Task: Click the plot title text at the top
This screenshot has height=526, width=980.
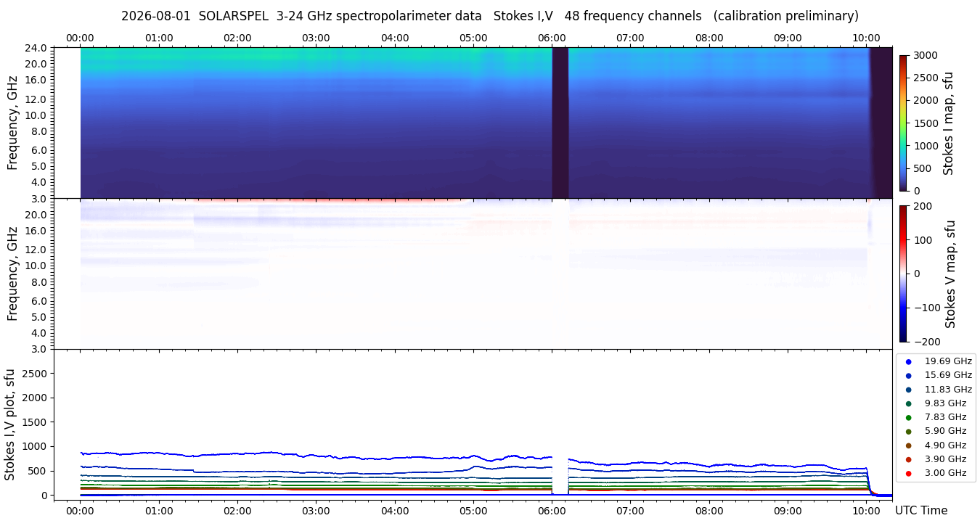Action: point(490,16)
